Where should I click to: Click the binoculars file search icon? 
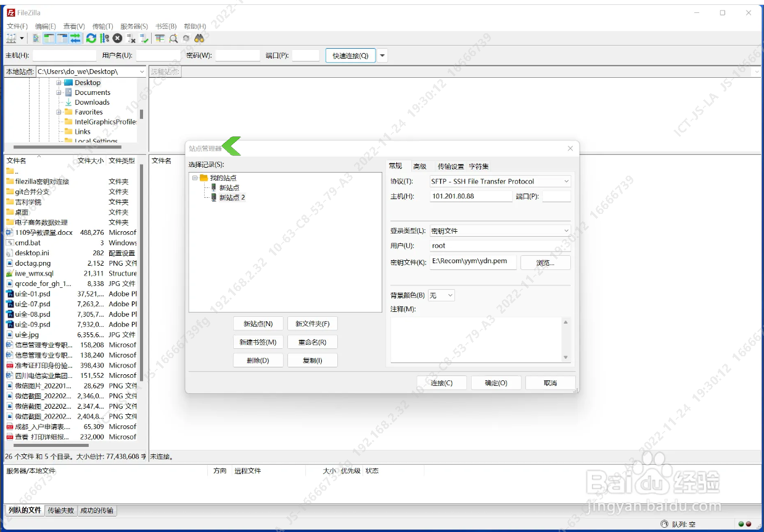click(199, 38)
